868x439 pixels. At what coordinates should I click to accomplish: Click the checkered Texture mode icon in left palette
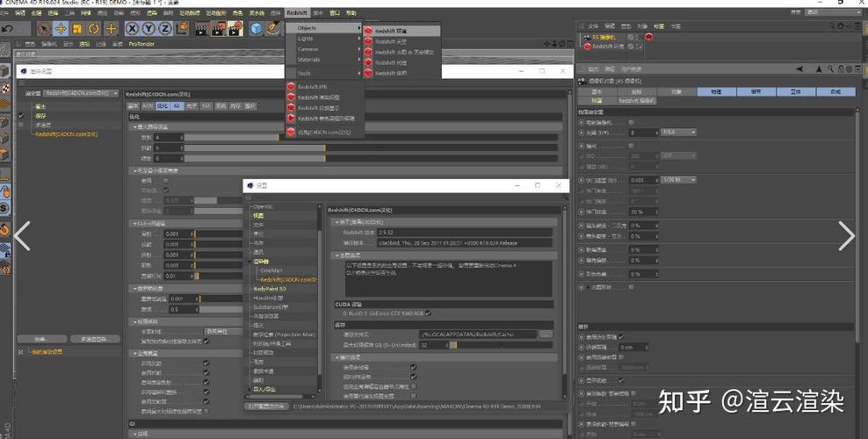click(x=4, y=88)
